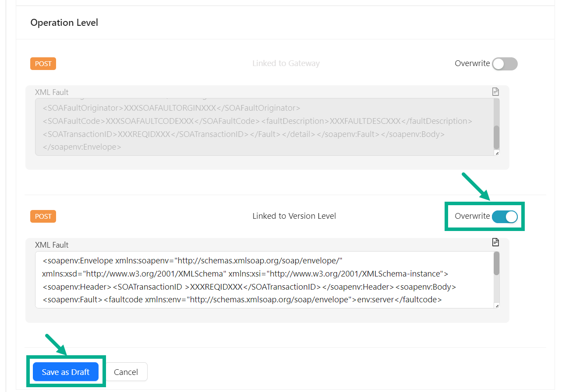Click the POST badge beside Linked to Gateway
The width and height of the screenshot is (562, 392).
[43, 64]
